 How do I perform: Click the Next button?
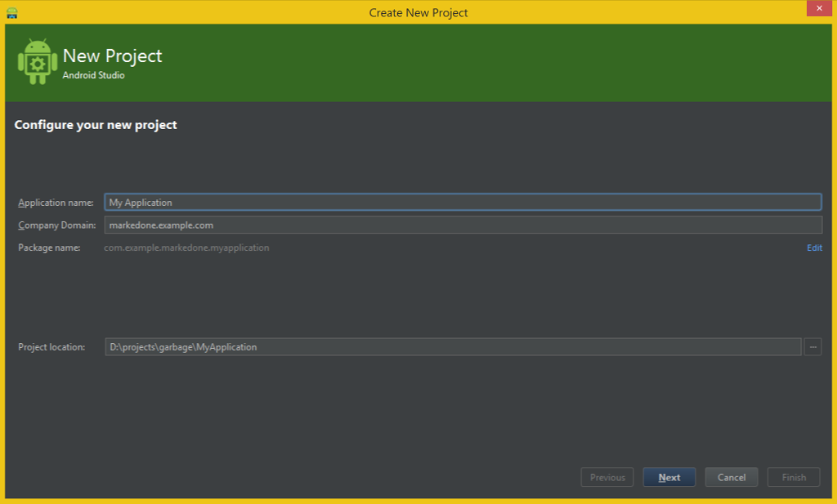click(x=669, y=477)
